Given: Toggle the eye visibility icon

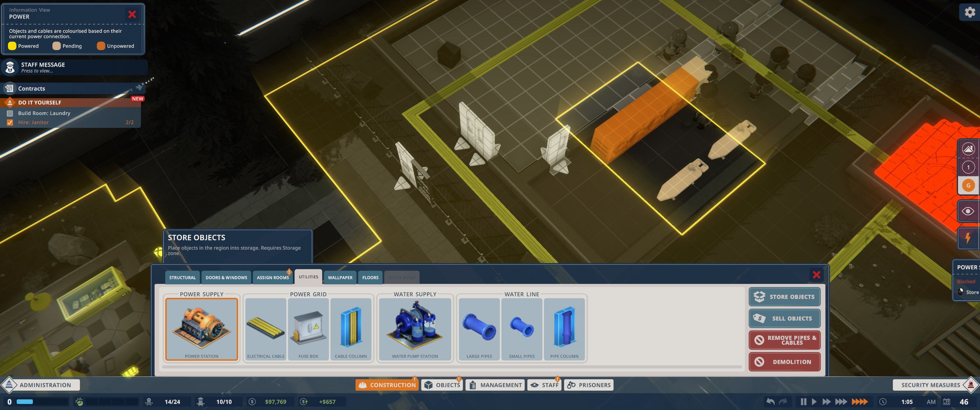Looking at the screenshot, I should tap(968, 211).
